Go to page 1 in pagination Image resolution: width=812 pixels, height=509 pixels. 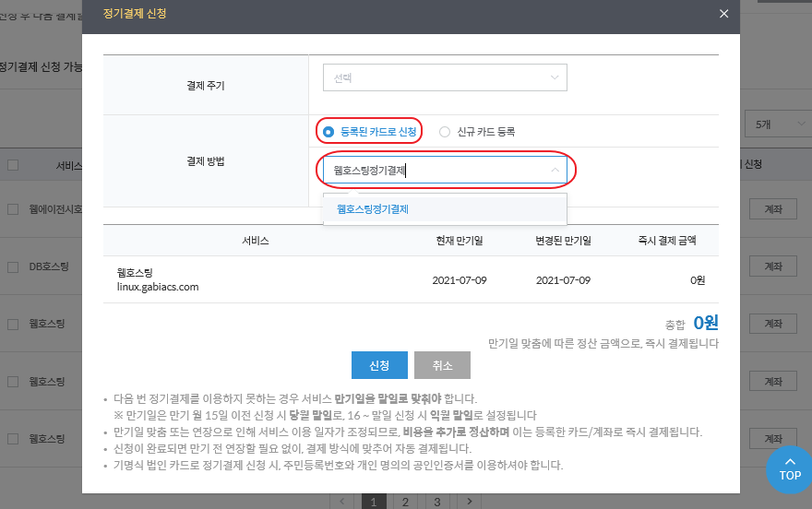[374, 502]
